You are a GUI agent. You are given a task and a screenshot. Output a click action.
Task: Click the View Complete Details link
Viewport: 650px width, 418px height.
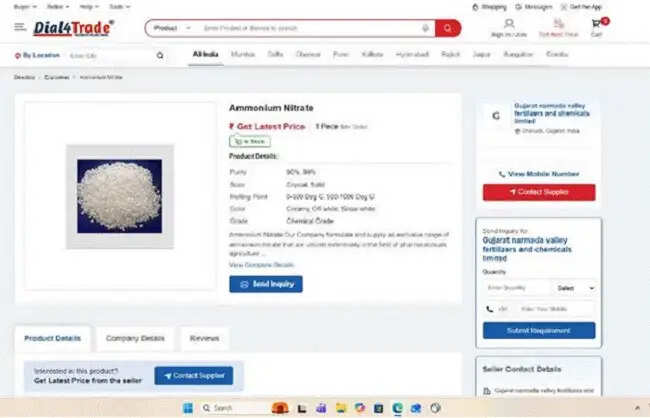coord(262,265)
